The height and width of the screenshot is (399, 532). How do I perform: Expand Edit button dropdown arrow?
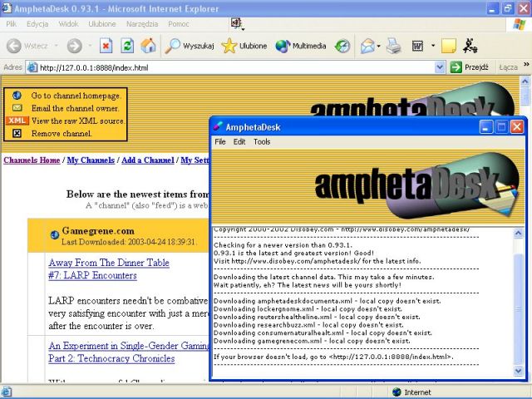pos(433,46)
